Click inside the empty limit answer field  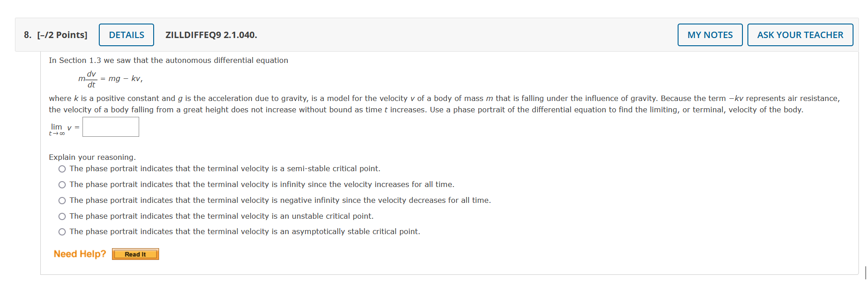click(110, 127)
